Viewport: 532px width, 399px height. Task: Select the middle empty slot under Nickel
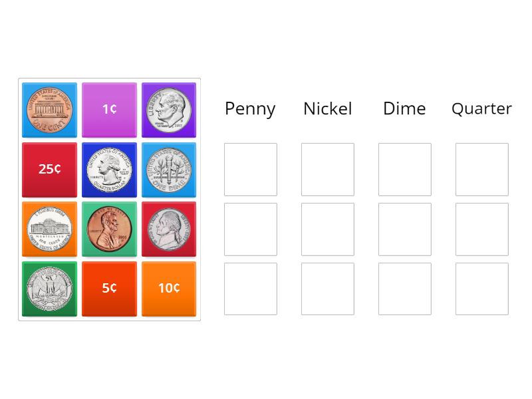pos(328,229)
